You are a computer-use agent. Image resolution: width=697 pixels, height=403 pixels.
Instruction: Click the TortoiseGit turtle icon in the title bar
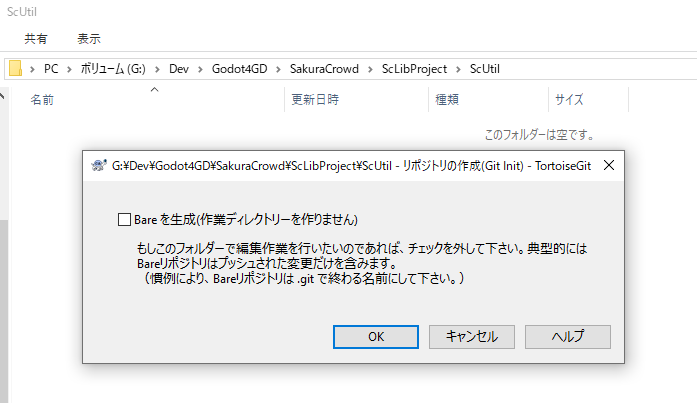[x=99, y=166]
